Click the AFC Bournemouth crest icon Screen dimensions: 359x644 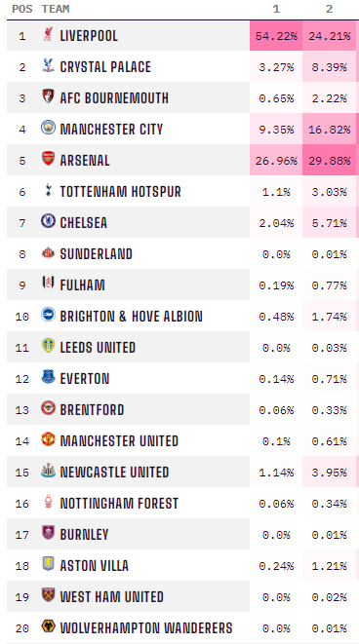click(48, 96)
